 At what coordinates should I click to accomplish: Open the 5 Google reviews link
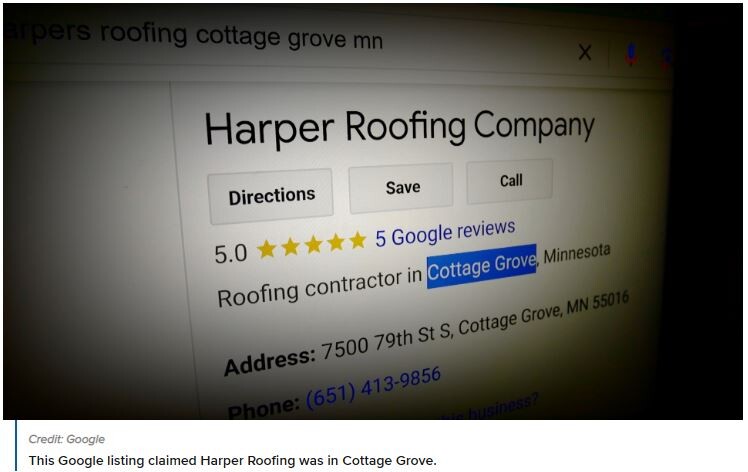tap(445, 232)
